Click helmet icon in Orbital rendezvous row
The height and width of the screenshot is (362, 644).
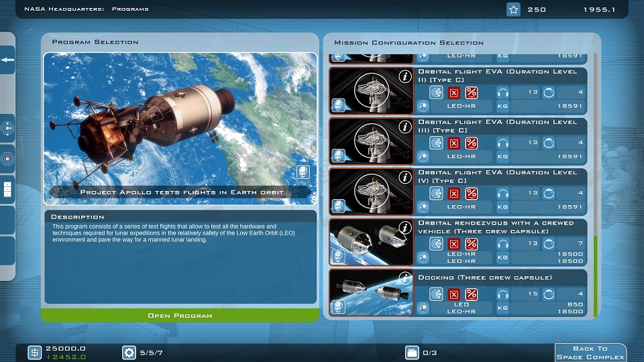pyautogui.click(x=549, y=244)
